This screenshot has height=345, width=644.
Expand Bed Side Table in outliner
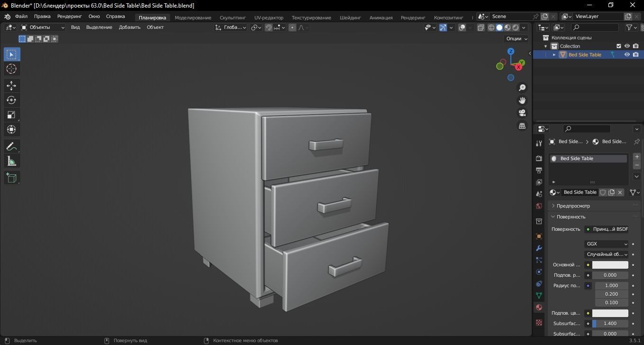[554, 54]
